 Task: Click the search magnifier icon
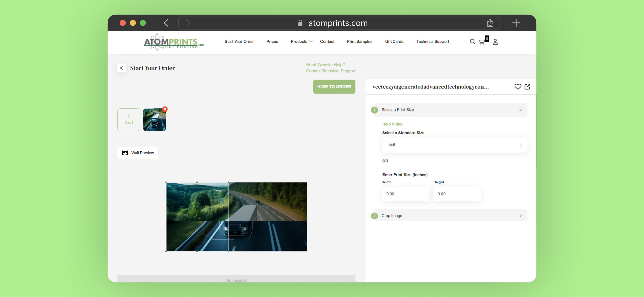(x=472, y=42)
